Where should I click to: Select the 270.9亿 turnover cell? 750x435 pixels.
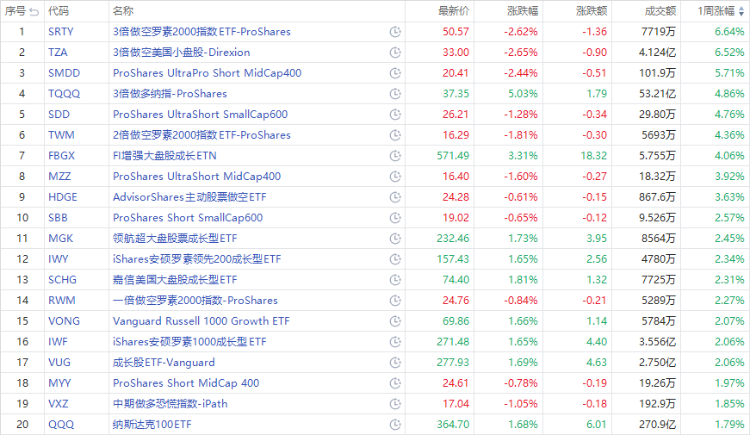tap(657, 424)
